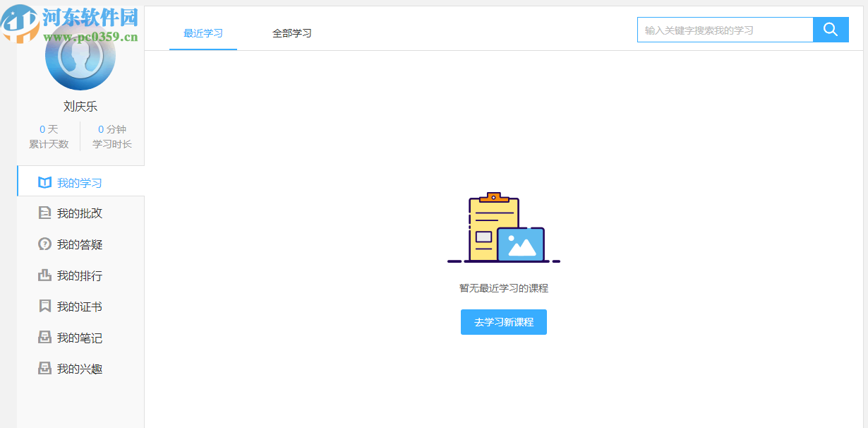This screenshot has width=868, height=428.
Task: Click the username 刘庆乐
Action: click(x=80, y=106)
